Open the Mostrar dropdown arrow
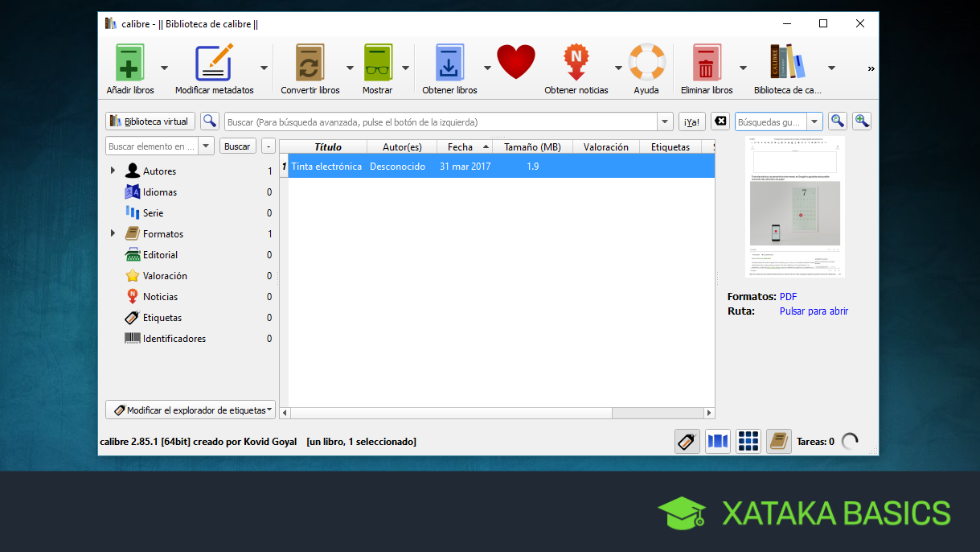Image resolution: width=980 pixels, height=552 pixels. click(406, 68)
